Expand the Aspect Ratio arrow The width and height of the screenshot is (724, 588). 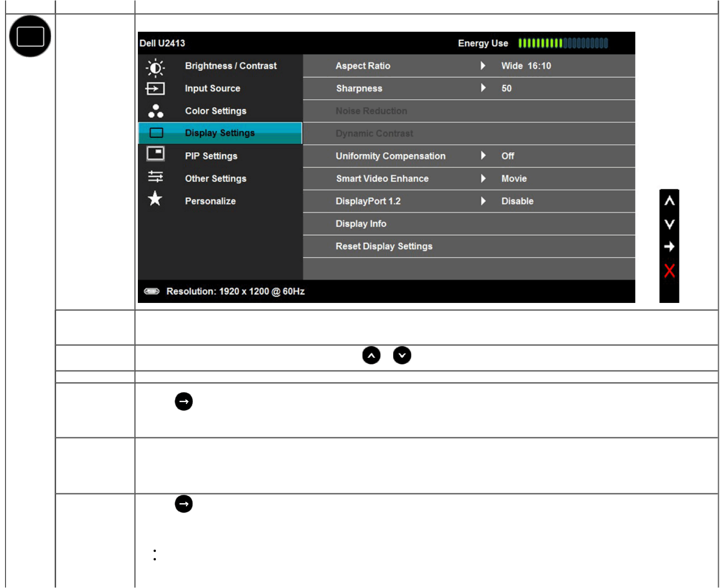tap(483, 65)
